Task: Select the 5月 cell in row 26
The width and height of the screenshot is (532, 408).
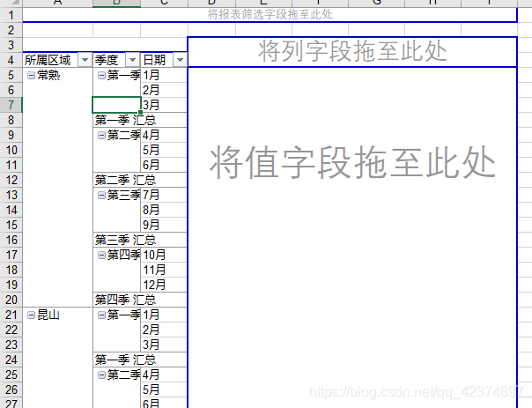Action: (x=164, y=389)
